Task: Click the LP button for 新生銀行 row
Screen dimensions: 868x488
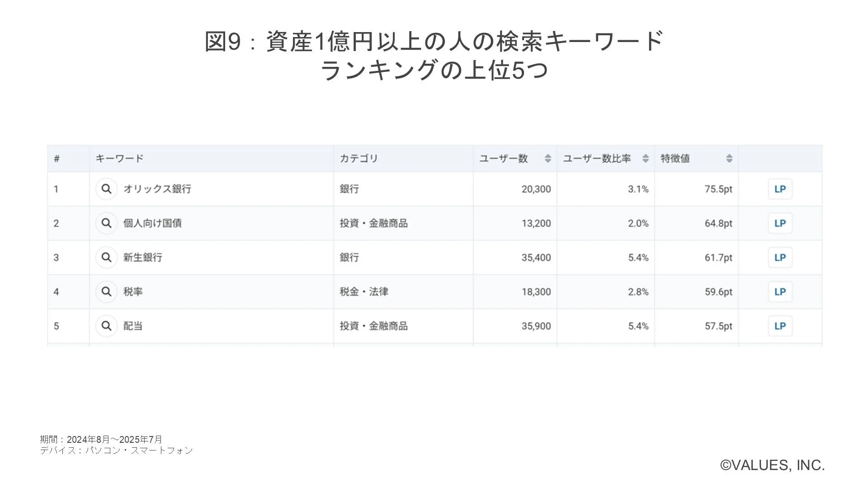Action: [779, 258]
